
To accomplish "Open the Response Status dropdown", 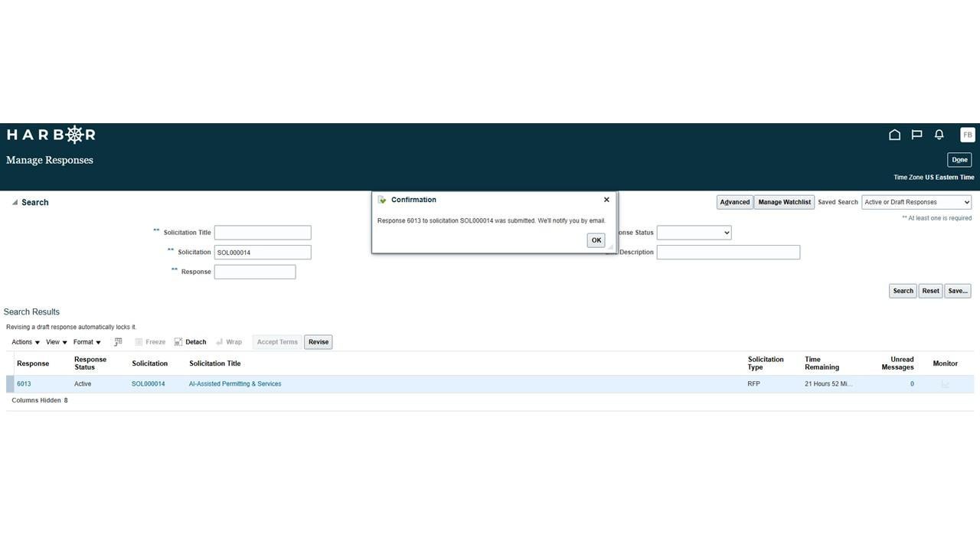I will 694,233.
